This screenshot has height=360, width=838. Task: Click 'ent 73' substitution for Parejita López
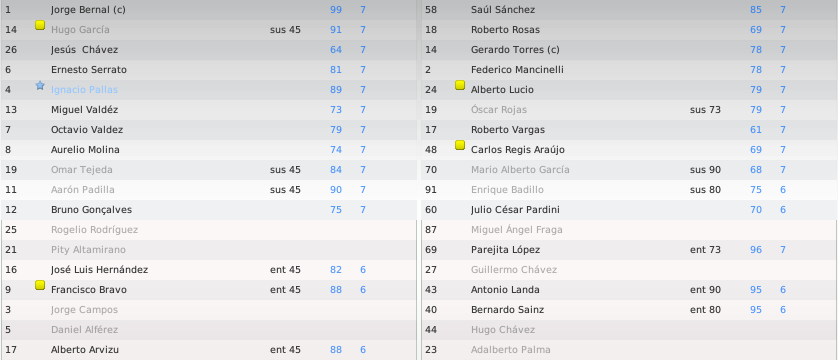click(x=705, y=249)
